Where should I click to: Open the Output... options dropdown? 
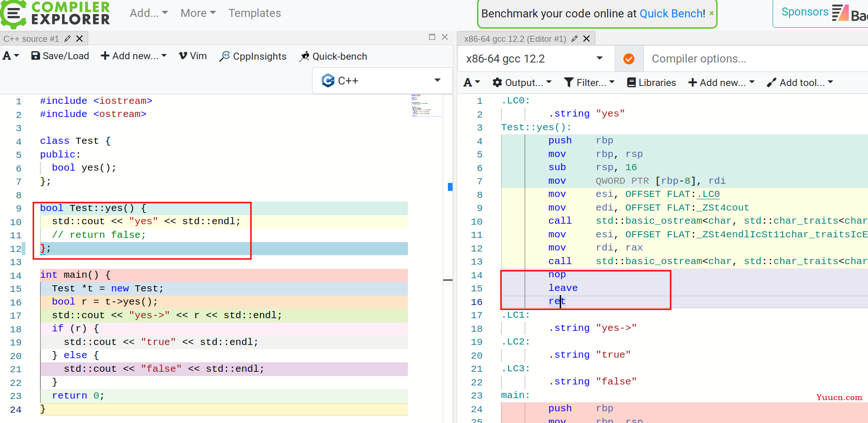pyautogui.click(x=522, y=83)
